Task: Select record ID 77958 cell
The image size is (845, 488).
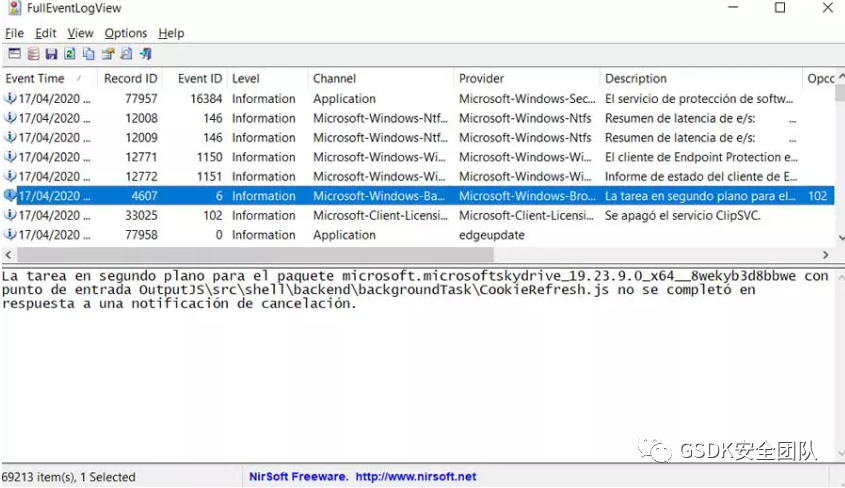Action: click(141, 235)
